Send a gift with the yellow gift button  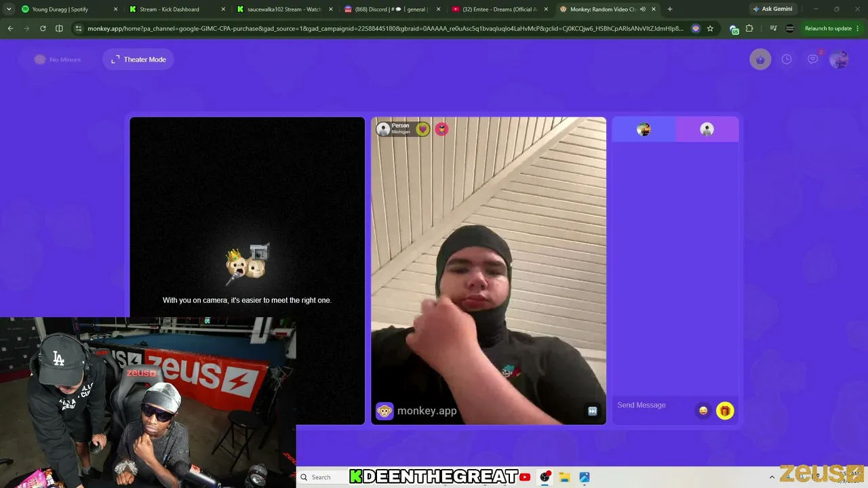725,411
